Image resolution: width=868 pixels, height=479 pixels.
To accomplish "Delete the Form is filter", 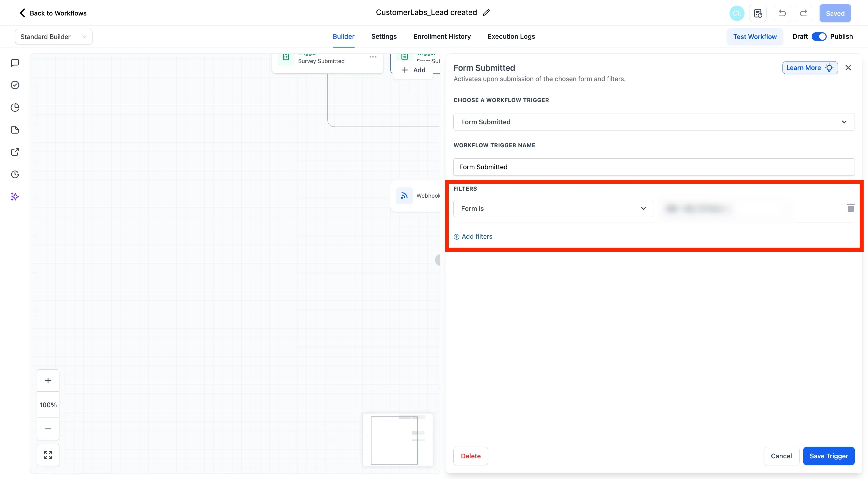I will (851, 208).
